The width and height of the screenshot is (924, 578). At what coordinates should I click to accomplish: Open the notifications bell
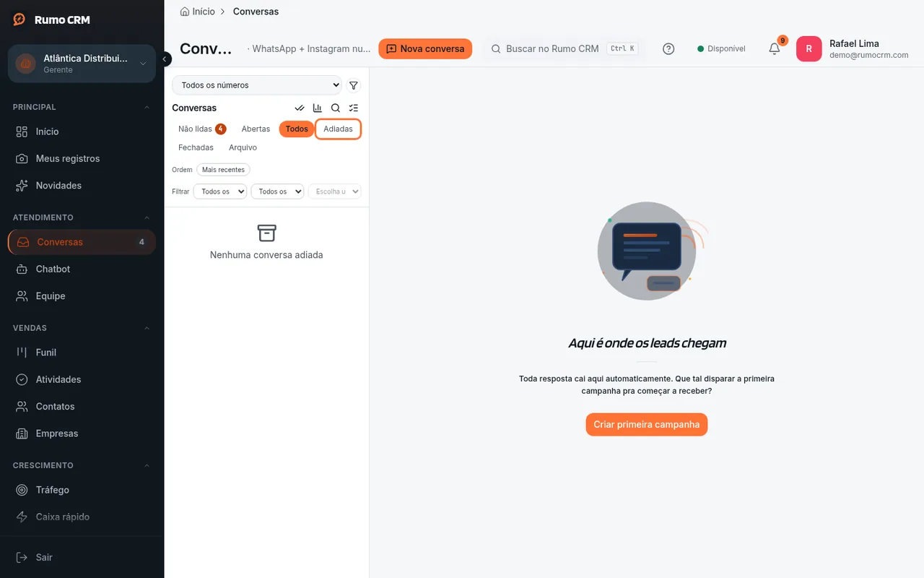point(775,49)
